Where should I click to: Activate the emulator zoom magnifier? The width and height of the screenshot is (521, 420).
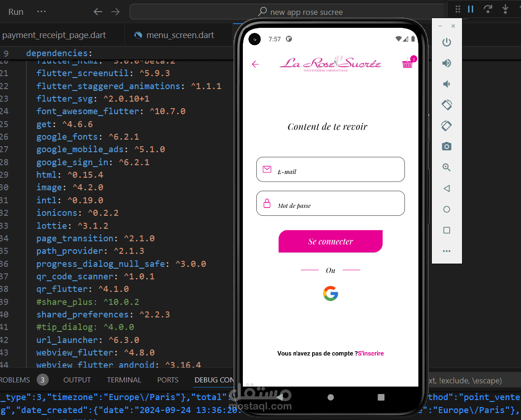[x=447, y=168]
